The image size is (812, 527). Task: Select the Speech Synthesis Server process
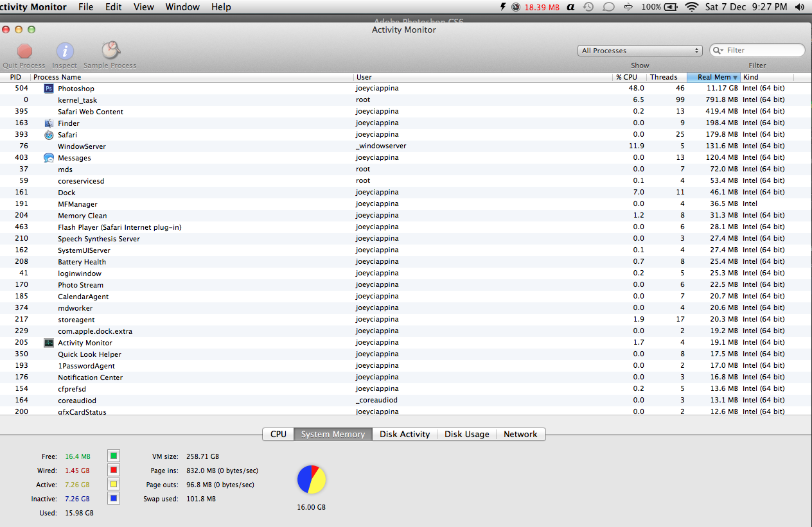coord(406,239)
